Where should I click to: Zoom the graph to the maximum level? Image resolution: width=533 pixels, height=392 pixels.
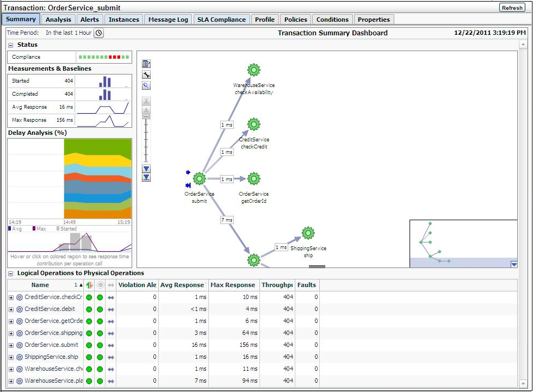[x=146, y=101]
